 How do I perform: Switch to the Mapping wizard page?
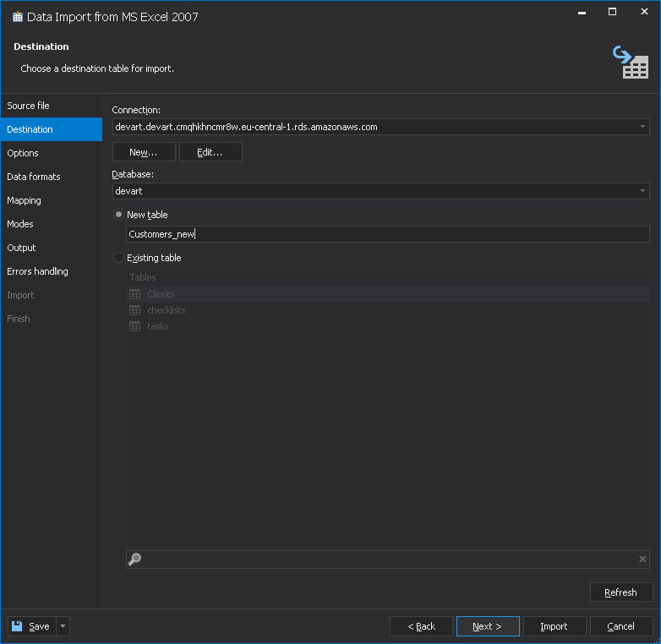(51, 200)
